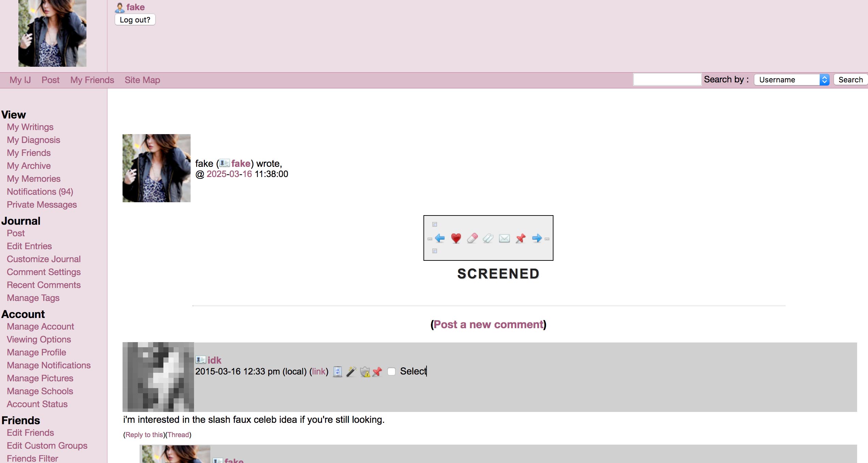This screenshot has height=463, width=868.
Task: Add this entry to memories with heart icon
Action: [x=455, y=238]
